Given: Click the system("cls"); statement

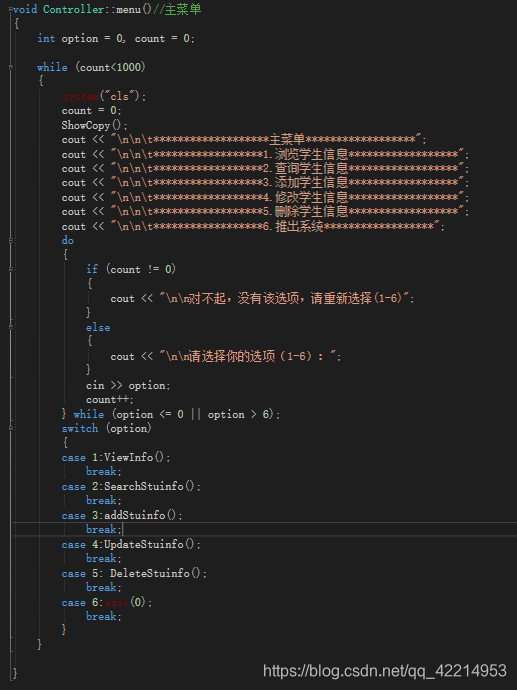Looking at the screenshot, I should point(104,96).
